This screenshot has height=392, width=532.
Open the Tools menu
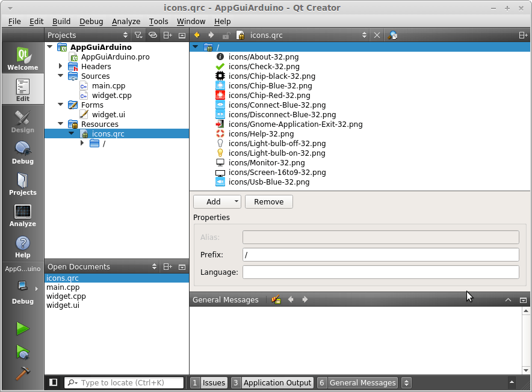pyautogui.click(x=158, y=22)
